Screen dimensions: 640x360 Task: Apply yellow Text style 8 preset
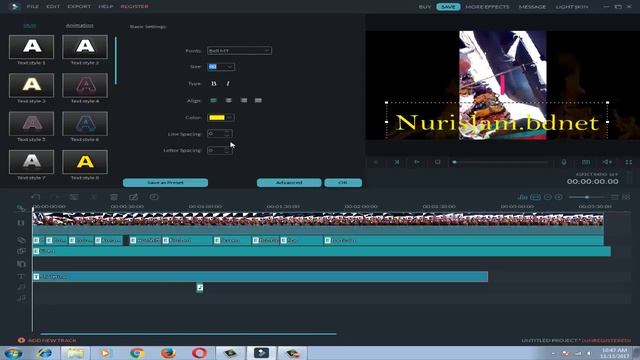[x=85, y=162]
